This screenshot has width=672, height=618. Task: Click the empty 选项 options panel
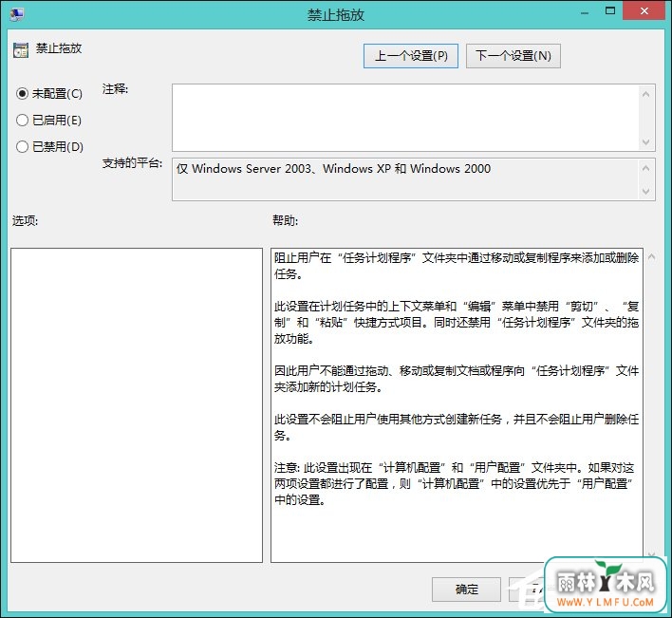137,405
